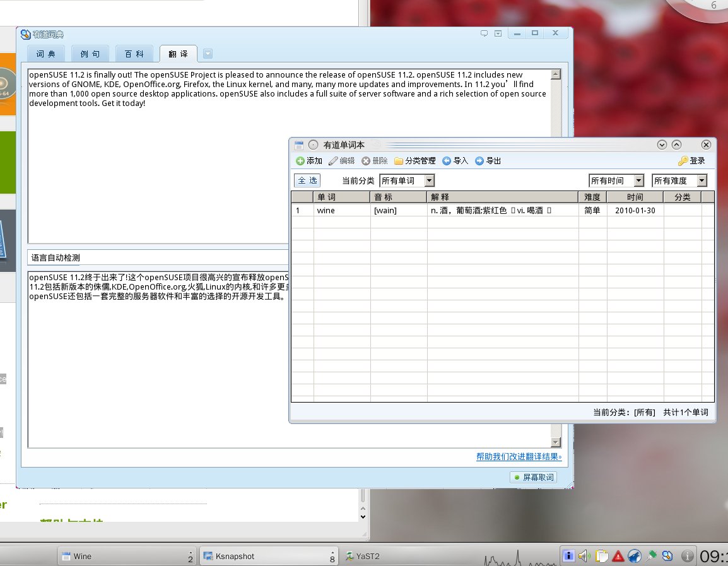Sort by the 难度 column header

[592, 198]
